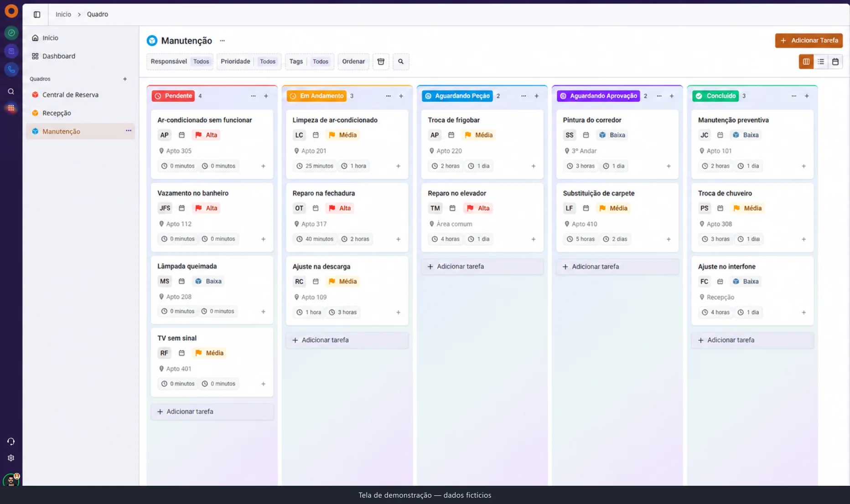Image resolution: width=850 pixels, height=504 pixels.
Task: Click plus on Reparo no elevador card
Action: (x=534, y=239)
